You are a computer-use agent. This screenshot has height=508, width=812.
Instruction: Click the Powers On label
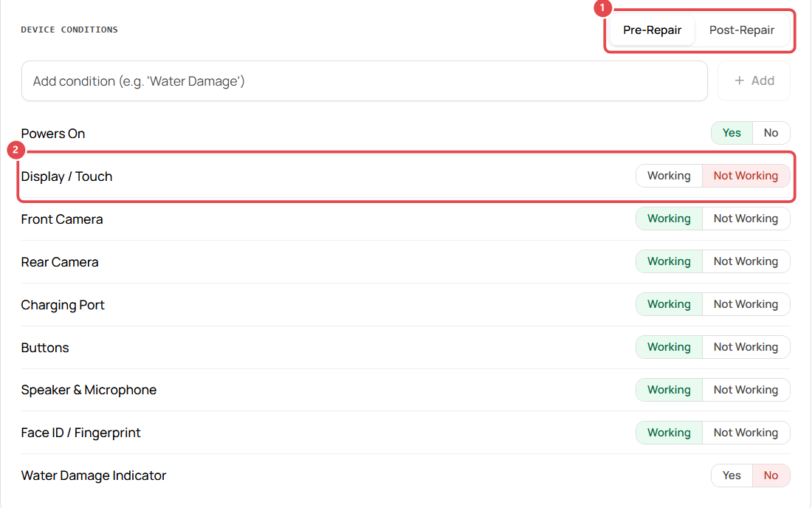53,134
